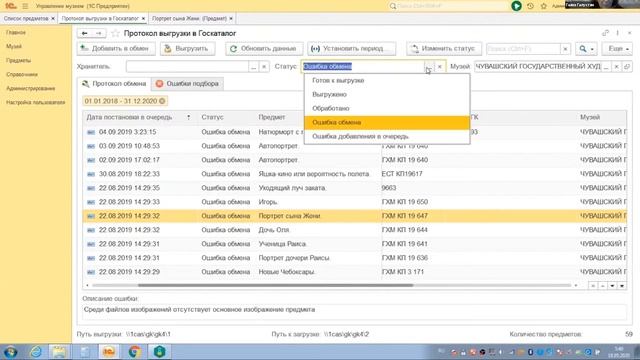The height and width of the screenshot is (360, 640).
Task: Open the Windows Start menu
Action: pos(10,351)
